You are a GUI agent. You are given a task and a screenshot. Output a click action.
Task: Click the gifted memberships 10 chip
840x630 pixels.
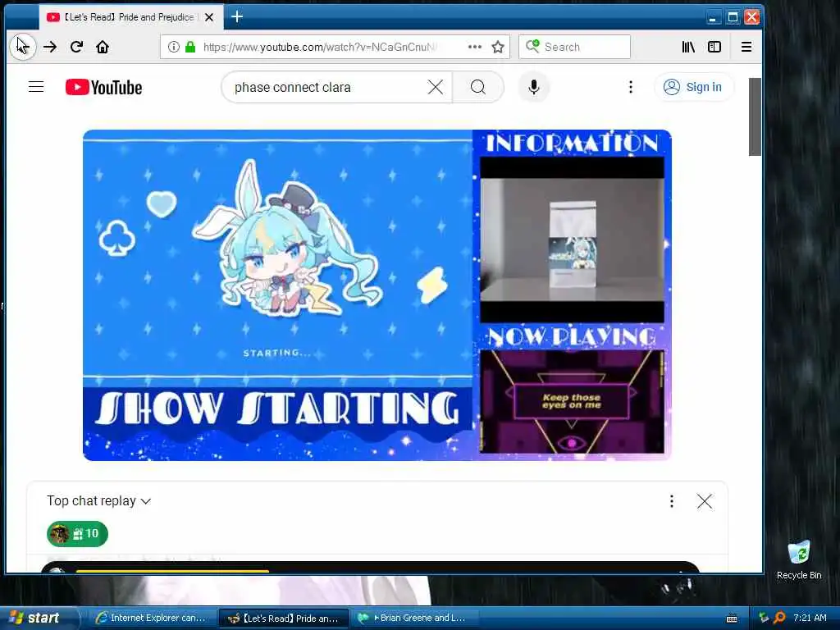(78, 534)
